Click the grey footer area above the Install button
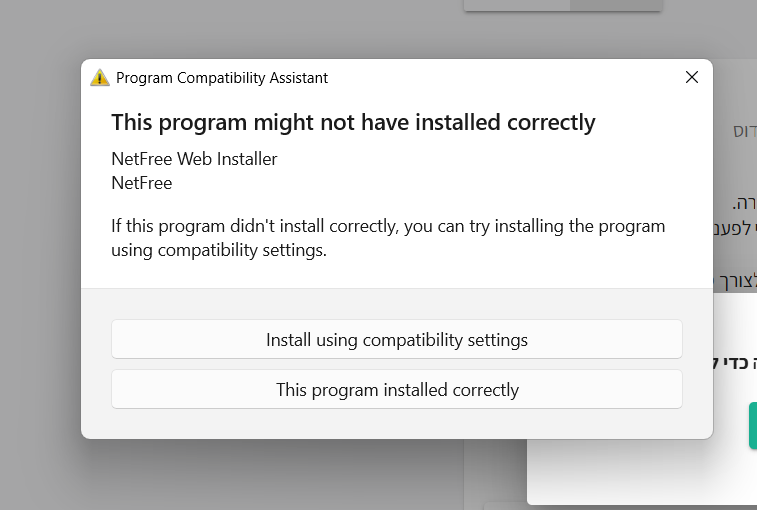Image resolution: width=757 pixels, height=510 pixels. point(396,304)
